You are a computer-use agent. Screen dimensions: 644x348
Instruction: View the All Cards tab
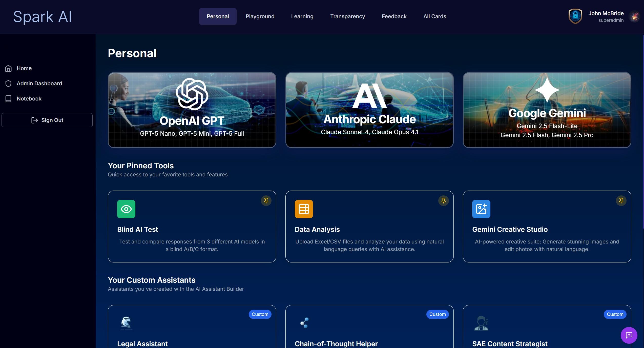(435, 16)
